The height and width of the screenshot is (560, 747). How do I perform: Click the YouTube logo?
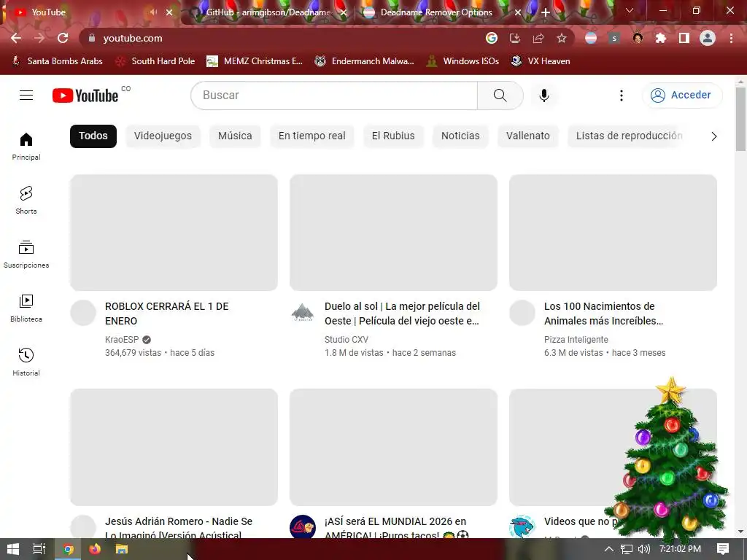(x=85, y=96)
